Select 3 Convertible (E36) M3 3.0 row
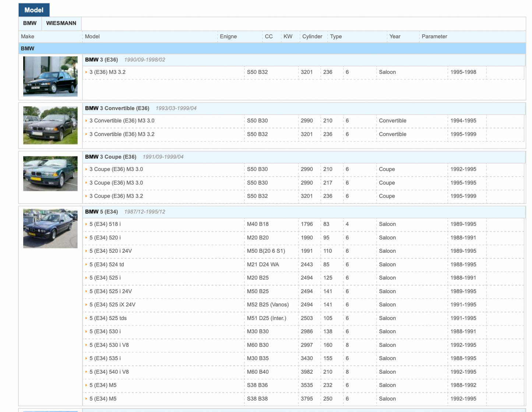This screenshot has height=412, width=532. pos(122,121)
